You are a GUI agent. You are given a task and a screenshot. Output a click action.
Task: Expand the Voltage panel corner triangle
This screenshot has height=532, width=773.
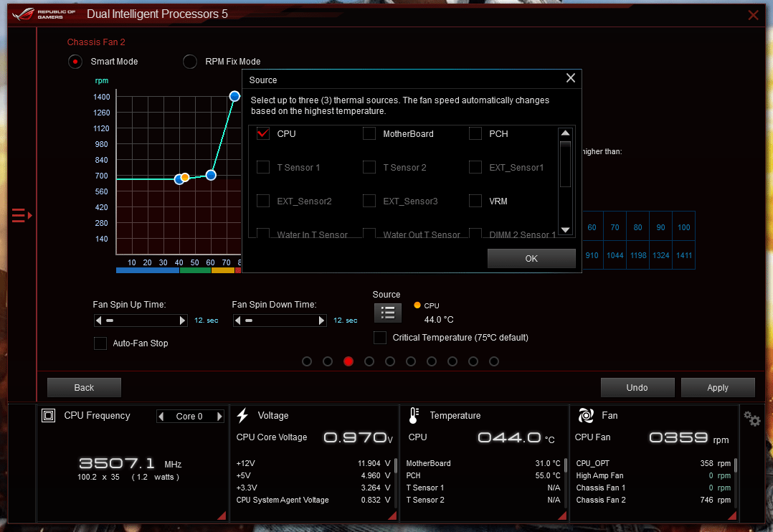[x=392, y=516]
